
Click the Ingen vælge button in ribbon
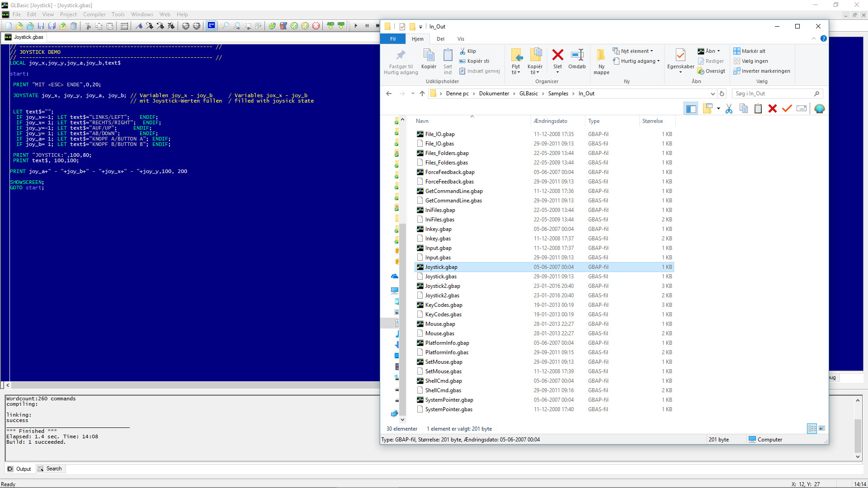click(x=751, y=61)
